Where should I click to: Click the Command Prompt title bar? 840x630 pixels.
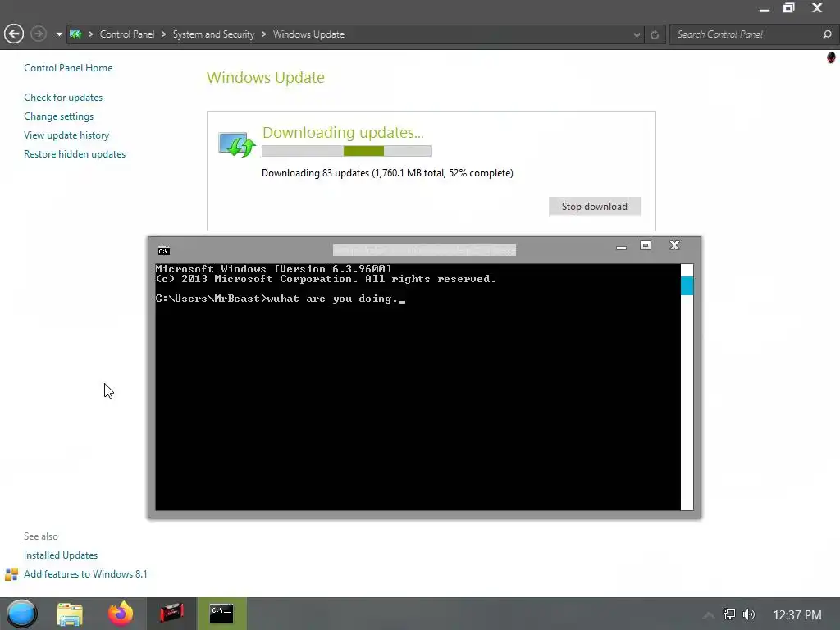[x=424, y=250]
